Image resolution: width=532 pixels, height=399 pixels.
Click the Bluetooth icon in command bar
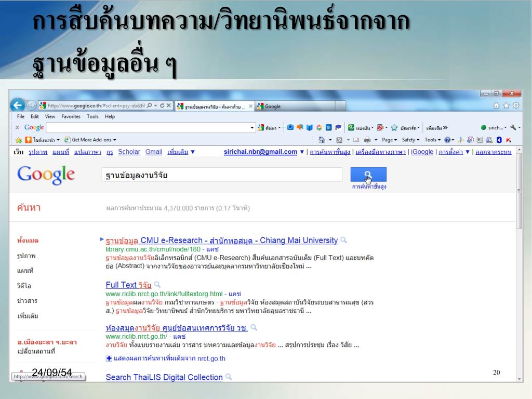click(499, 140)
